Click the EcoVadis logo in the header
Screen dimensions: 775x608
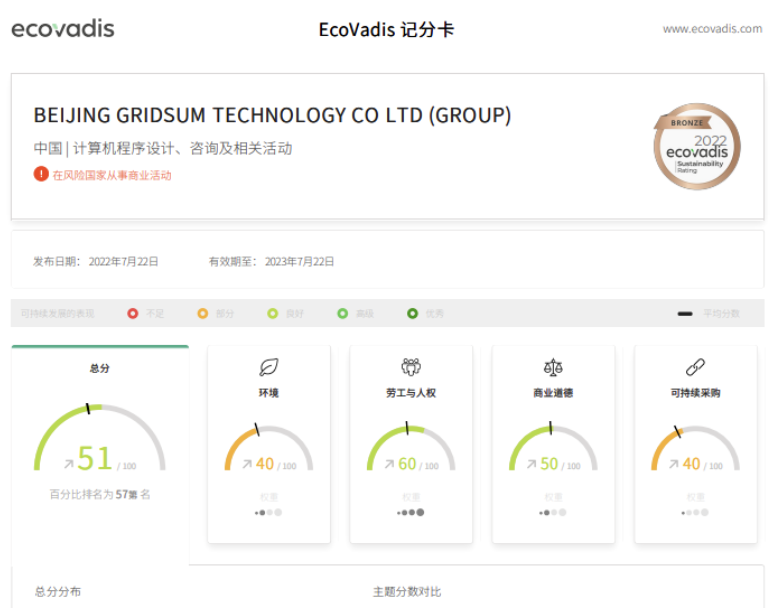click(x=63, y=29)
